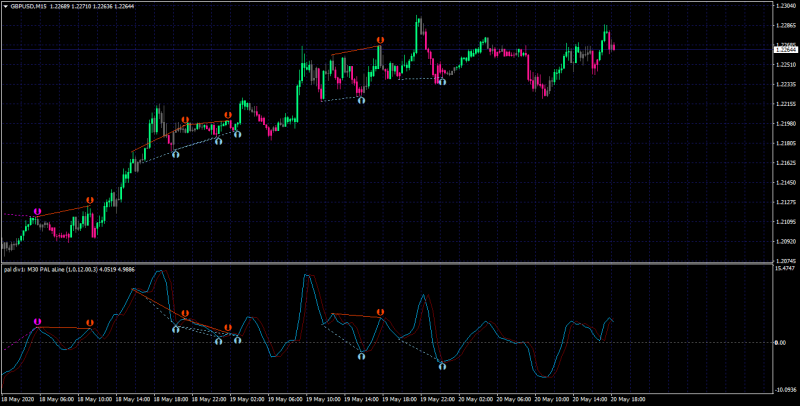Click the current price label 1.22644

[785, 50]
